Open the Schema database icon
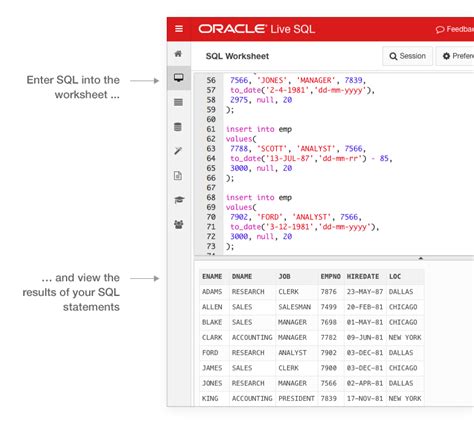Viewport: 474px width, 432px height. pos(178,127)
